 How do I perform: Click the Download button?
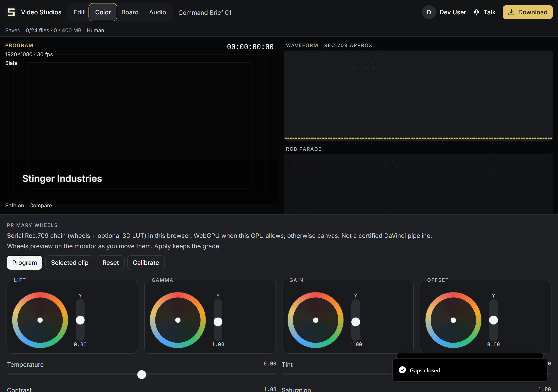point(527,12)
